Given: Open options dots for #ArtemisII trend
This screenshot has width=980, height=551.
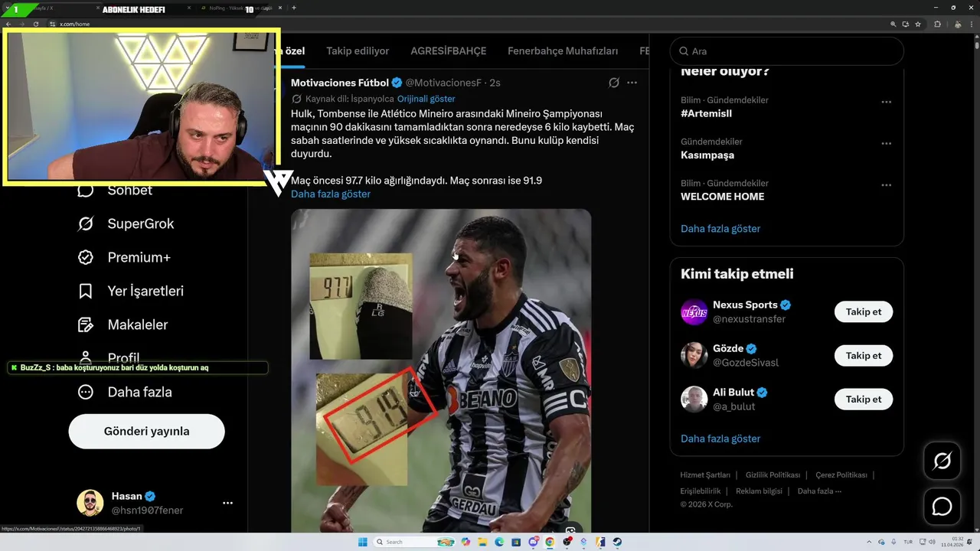Looking at the screenshot, I should point(886,102).
